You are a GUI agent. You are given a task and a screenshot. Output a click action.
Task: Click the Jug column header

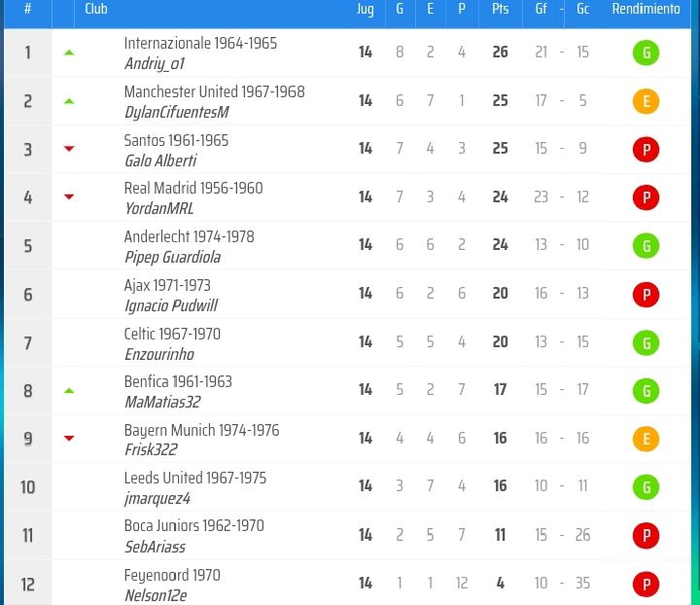(x=366, y=9)
